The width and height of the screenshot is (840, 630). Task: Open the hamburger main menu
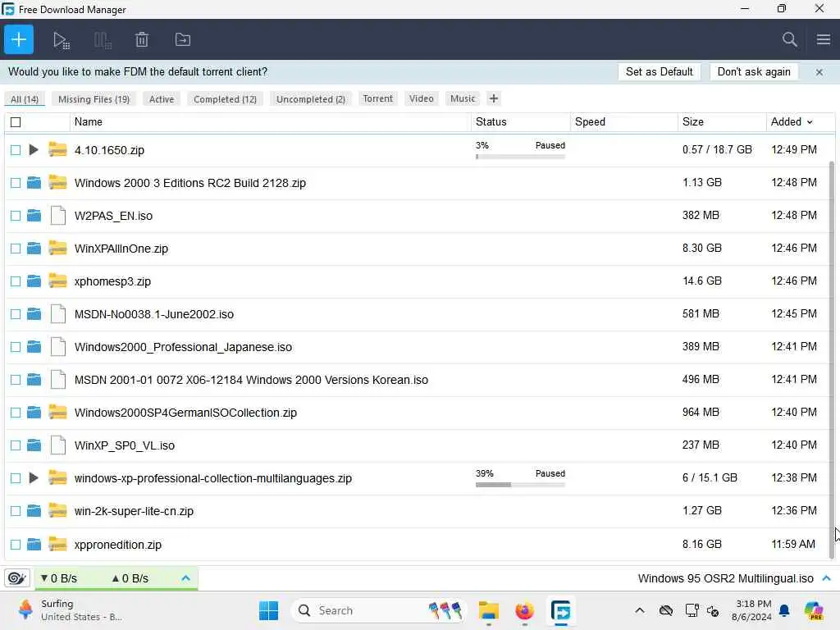(x=824, y=39)
